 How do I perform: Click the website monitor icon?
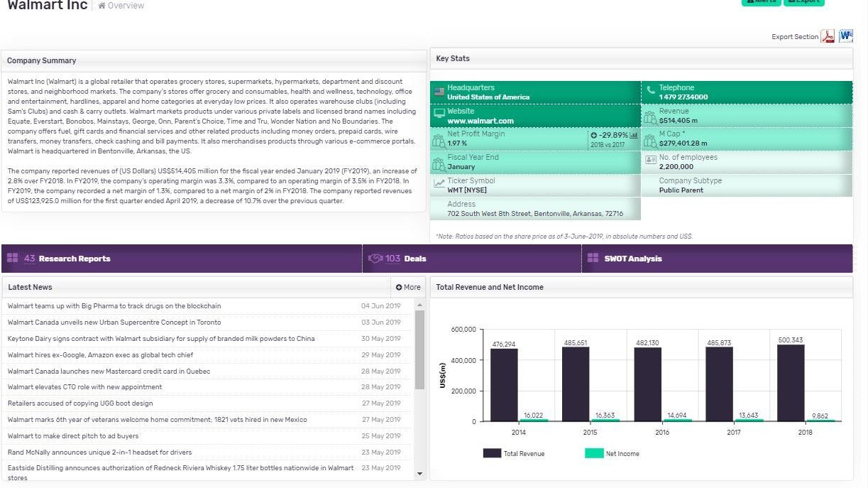tap(439, 115)
